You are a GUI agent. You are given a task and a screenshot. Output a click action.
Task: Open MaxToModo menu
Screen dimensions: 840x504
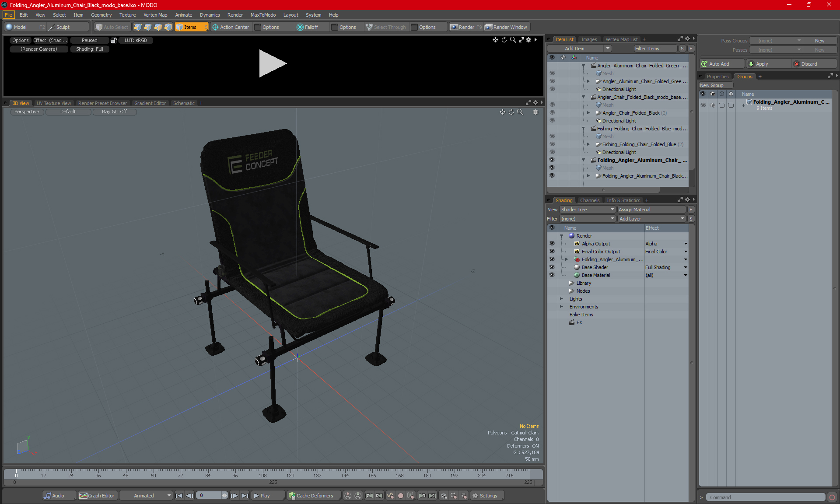[x=263, y=15]
